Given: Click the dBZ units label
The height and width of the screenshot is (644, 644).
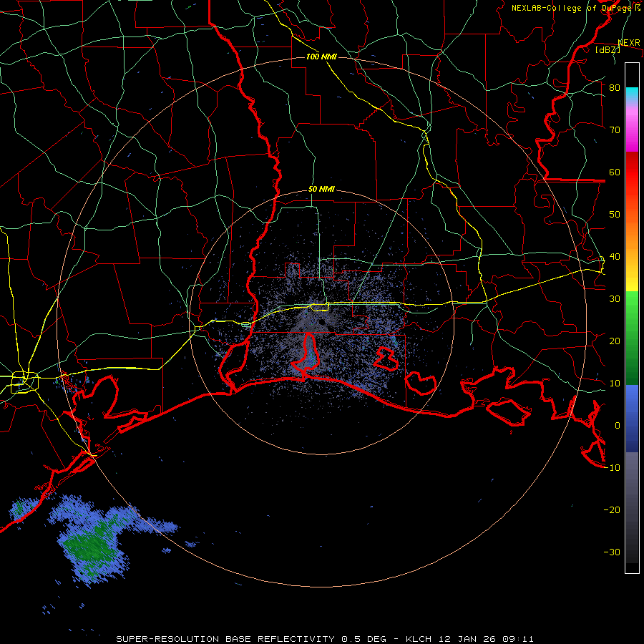Looking at the screenshot, I should (x=608, y=49).
